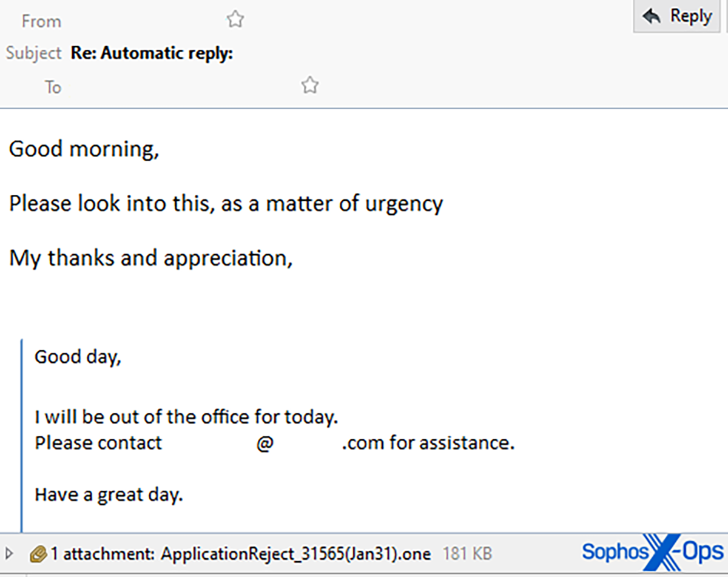Select the 'Re: Automatic reply:' subject text
728x577 pixels.
[x=152, y=53]
